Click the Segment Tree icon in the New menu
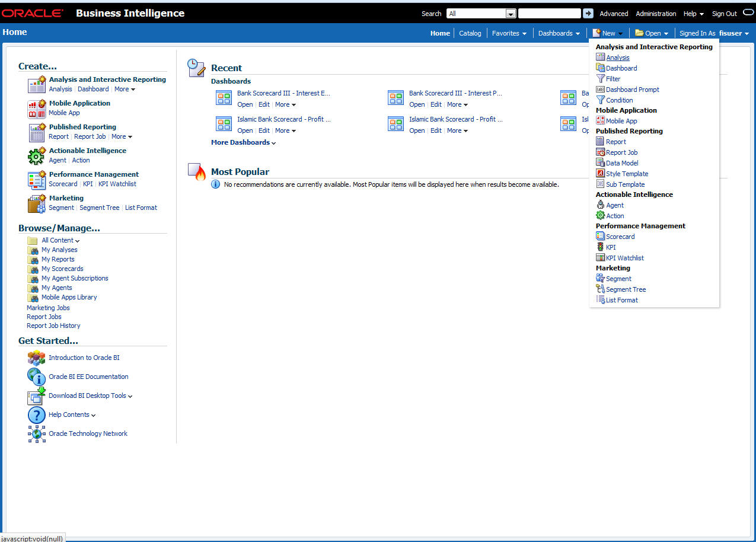 click(x=600, y=289)
